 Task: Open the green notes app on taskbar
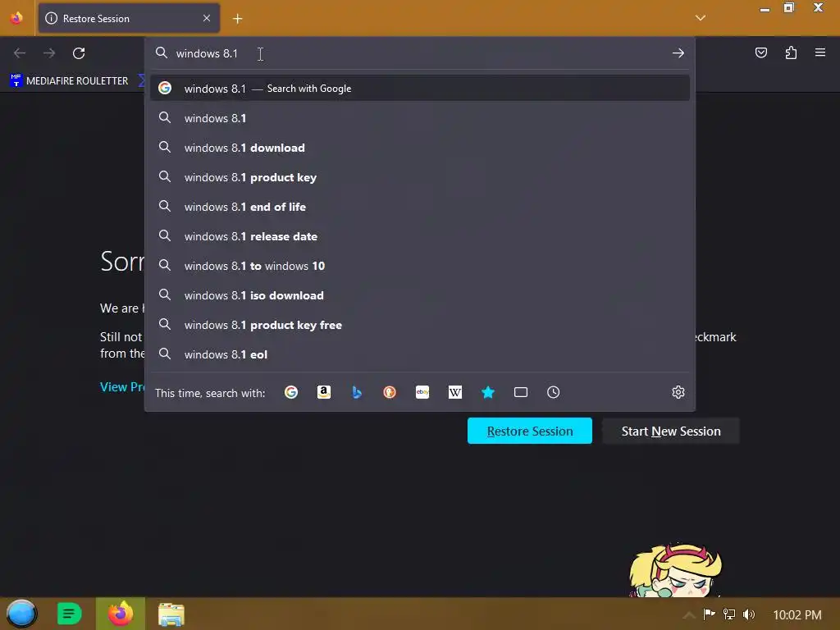pyautogui.click(x=69, y=614)
